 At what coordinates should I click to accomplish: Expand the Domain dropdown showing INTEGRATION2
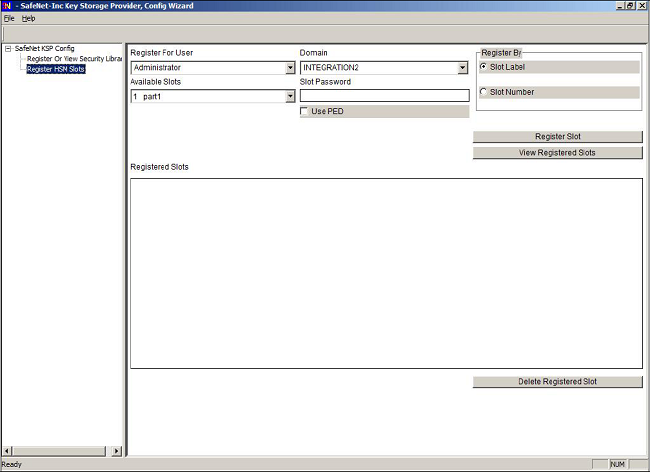click(x=463, y=68)
